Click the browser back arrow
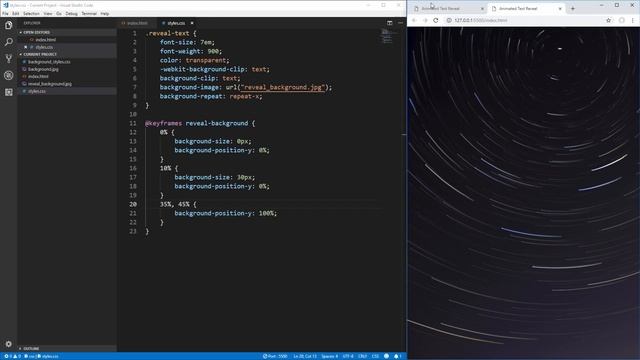The image size is (640, 360). pos(414,20)
